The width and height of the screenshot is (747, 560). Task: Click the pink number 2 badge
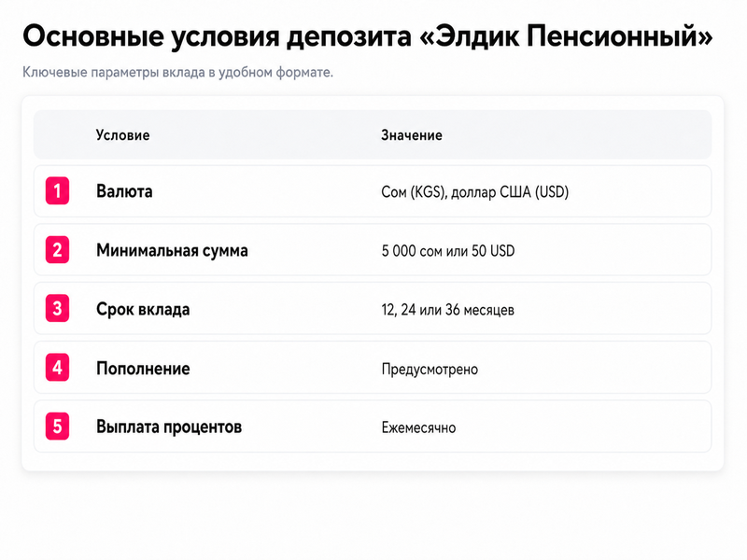[x=57, y=250]
